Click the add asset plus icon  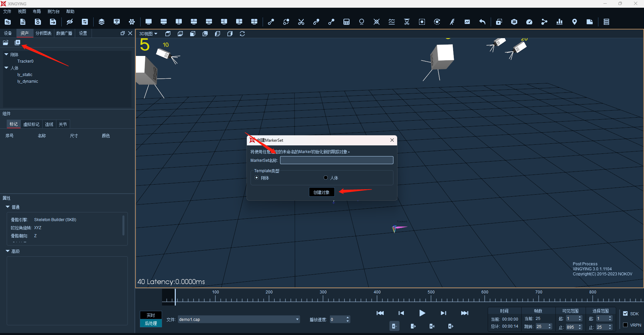pos(17,43)
